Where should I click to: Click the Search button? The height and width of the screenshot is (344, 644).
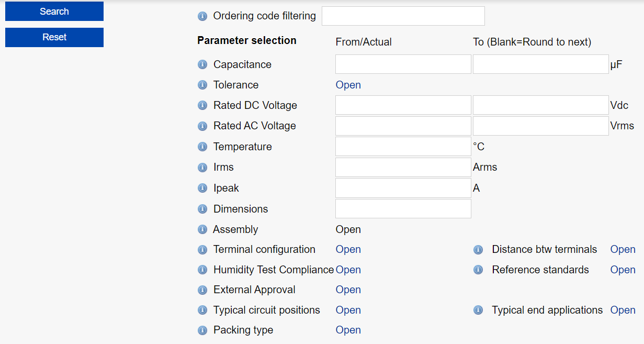(54, 12)
